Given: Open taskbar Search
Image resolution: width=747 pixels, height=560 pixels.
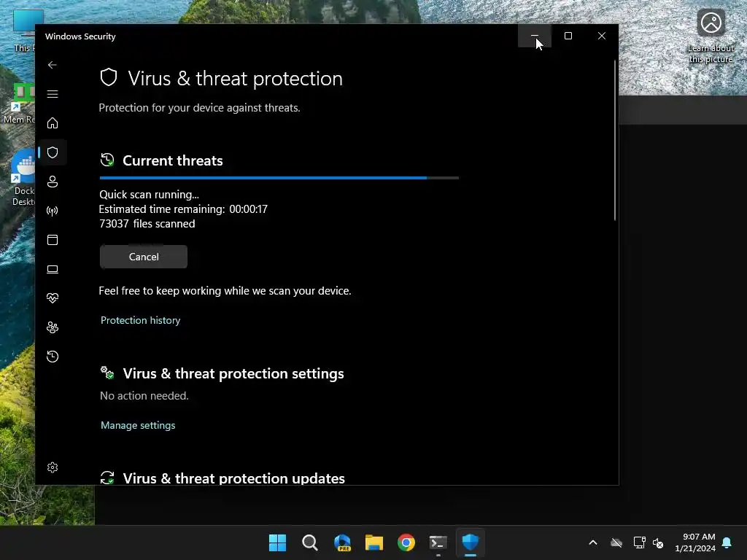Looking at the screenshot, I should tap(310, 542).
